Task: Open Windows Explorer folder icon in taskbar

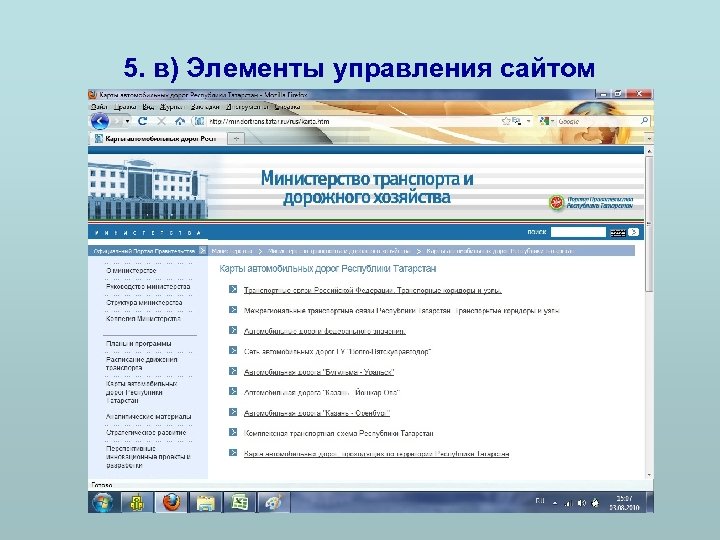Action: (205, 502)
